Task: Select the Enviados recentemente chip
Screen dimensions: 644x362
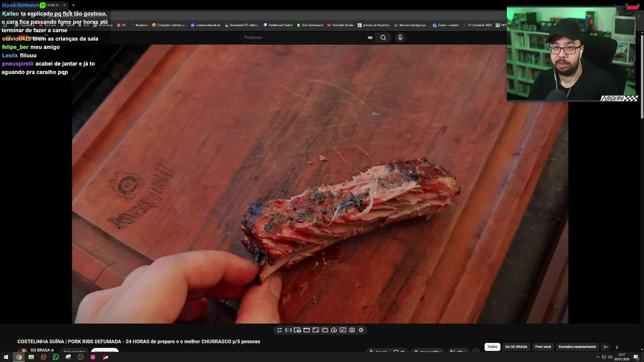Action: pyautogui.click(x=577, y=347)
